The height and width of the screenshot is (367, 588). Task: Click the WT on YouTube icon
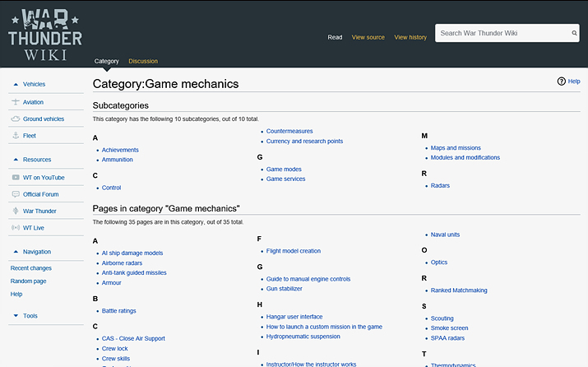[16, 178]
